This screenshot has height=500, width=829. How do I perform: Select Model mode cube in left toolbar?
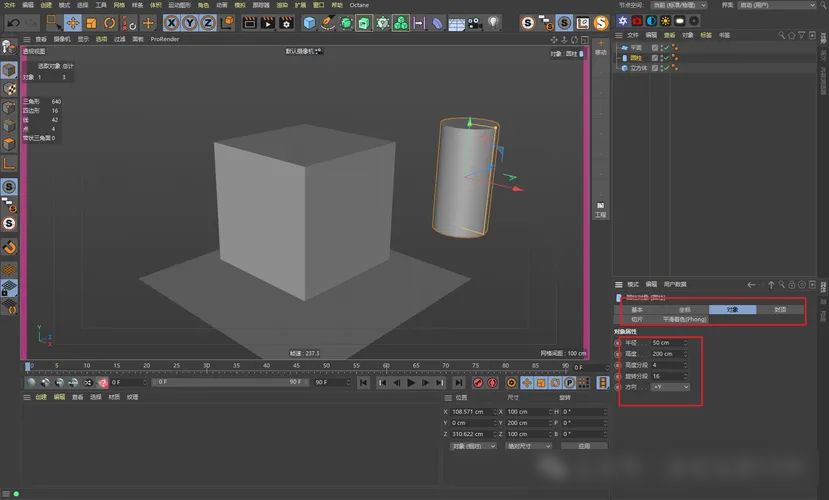point(9,70)
